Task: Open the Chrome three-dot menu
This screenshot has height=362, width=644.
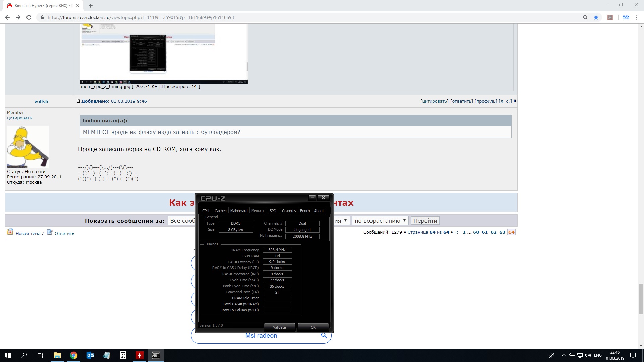Action: tap(637, 17)
